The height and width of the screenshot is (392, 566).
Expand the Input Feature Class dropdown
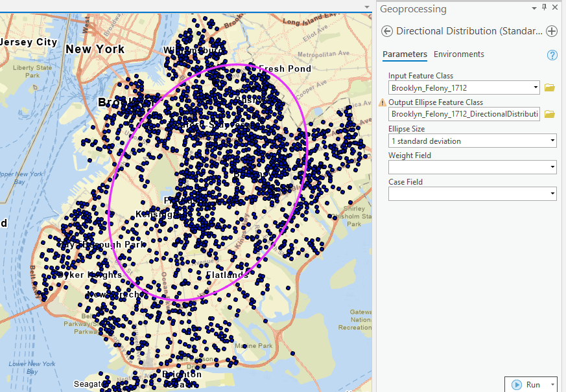pos(536,87)
